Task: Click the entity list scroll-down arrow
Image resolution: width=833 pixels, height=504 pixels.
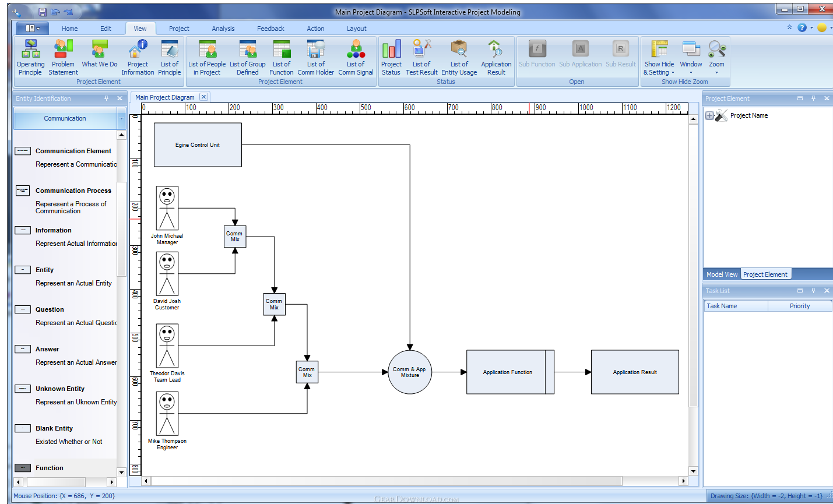Action: click(x=121, y=472)
